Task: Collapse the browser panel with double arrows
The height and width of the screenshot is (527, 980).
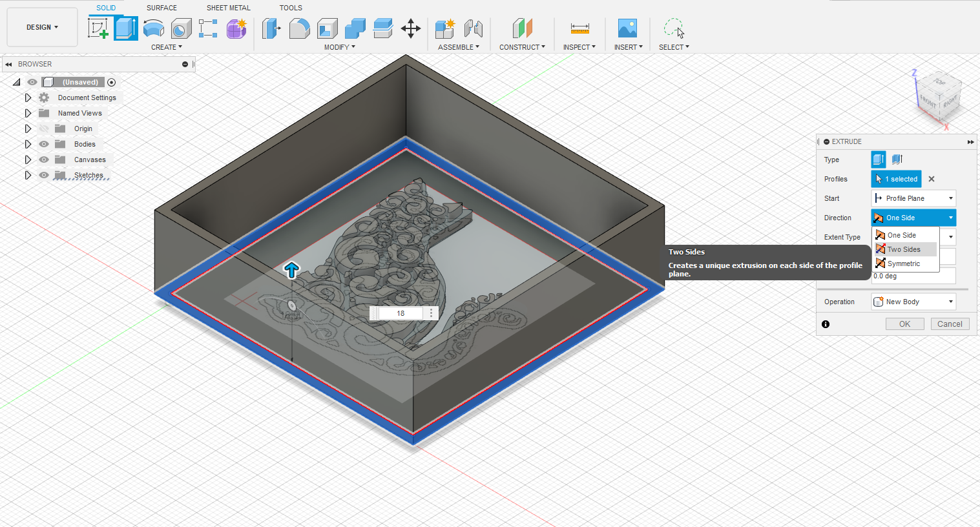Action: (x=8, y=64)
